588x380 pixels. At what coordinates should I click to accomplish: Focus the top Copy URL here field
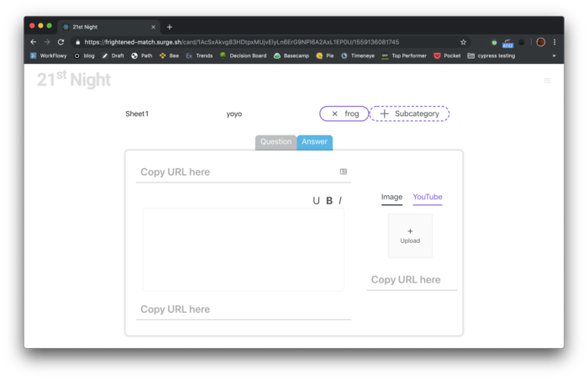[235, 172]
